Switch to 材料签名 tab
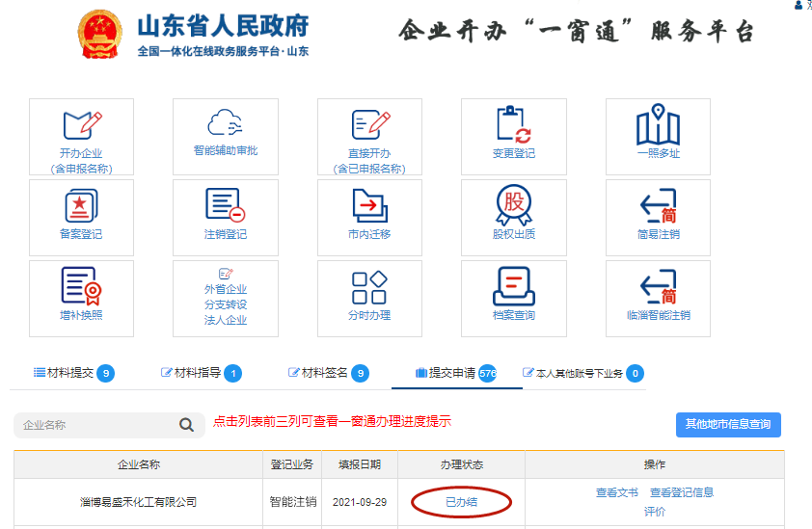The image size is (812, 529). point(328,373)
